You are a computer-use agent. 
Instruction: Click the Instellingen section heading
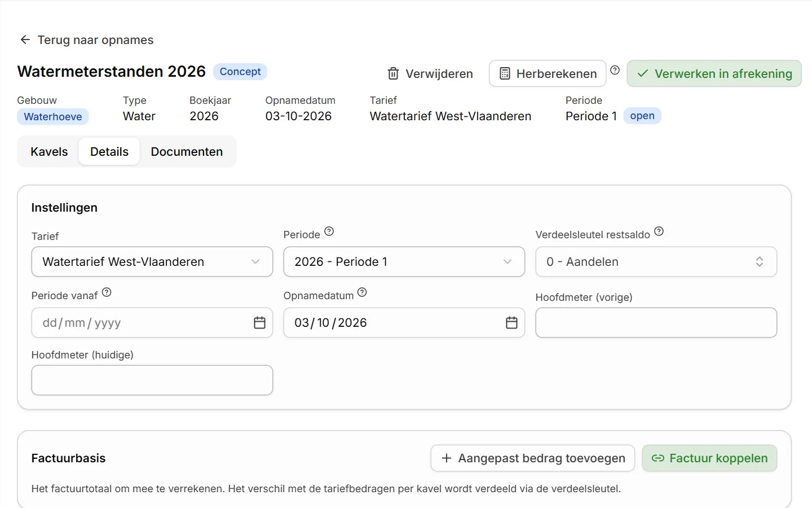pos(64,208)
